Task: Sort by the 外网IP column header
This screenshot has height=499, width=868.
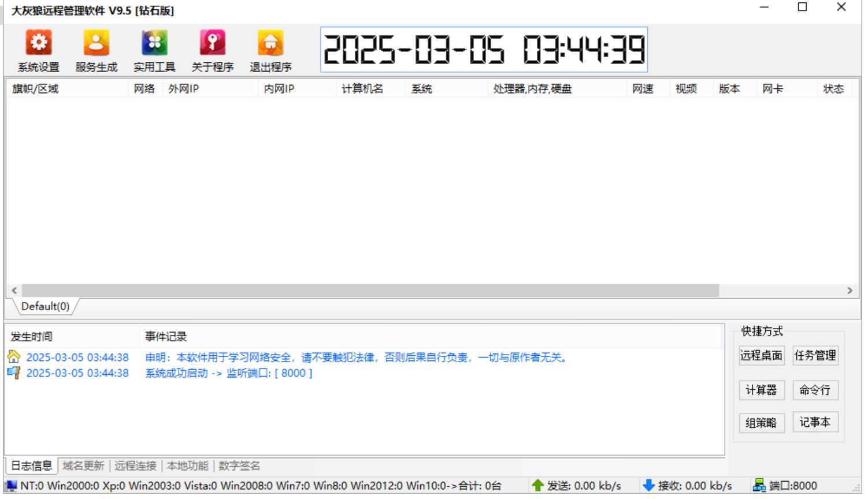Action: (184, 89)
